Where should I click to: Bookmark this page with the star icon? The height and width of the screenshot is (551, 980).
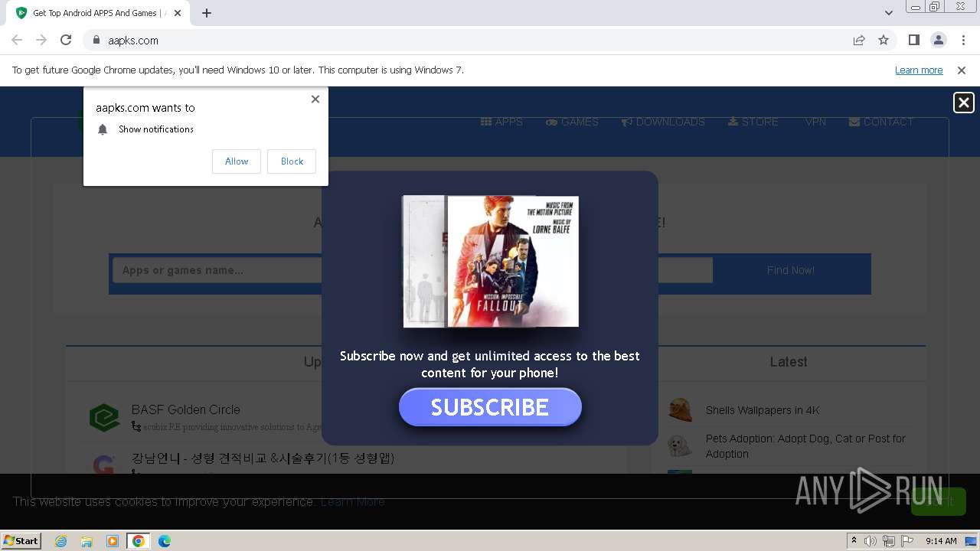click(x=884, y=40)
